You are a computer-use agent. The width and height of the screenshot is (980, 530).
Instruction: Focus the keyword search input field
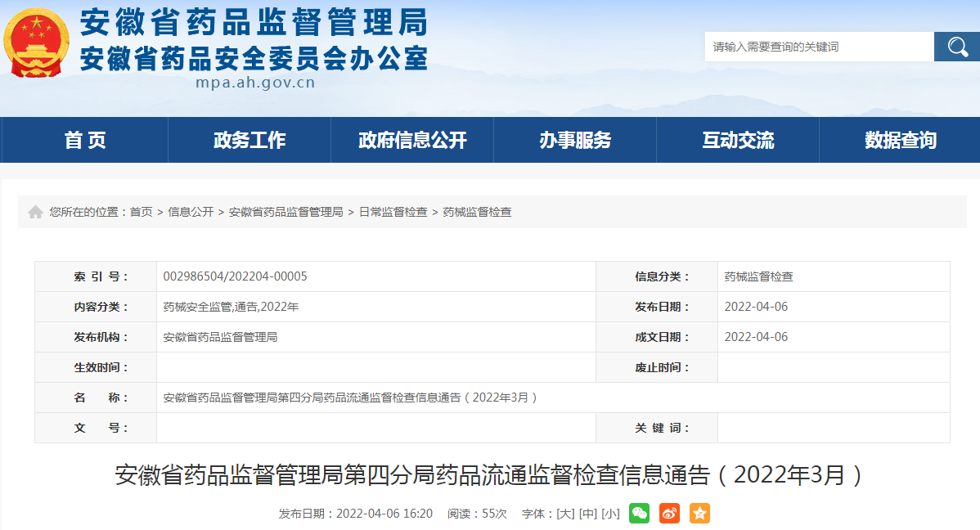click(x=820, y=47)
